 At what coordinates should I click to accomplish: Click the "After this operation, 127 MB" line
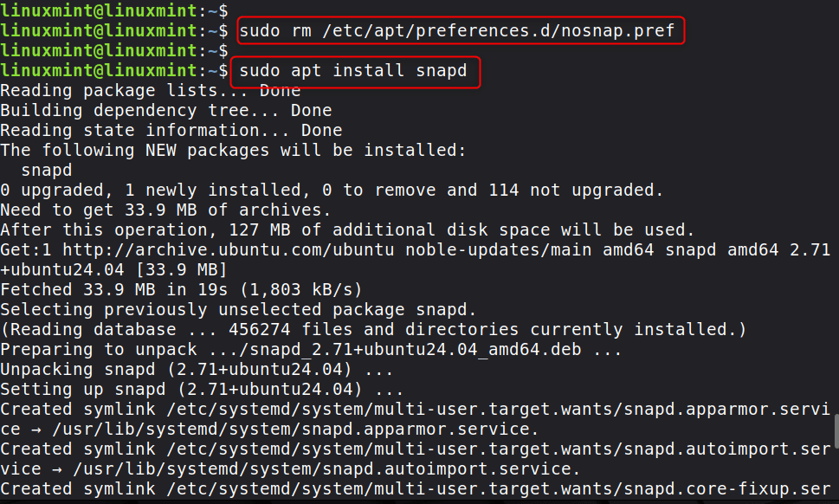pyautogui.click(x=348, y=230)
